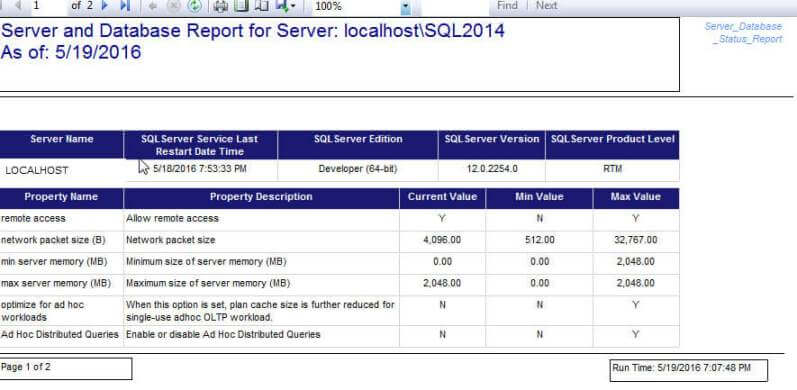Select restart time 5/18/2016 7:53:33 PM
The height and width of the screenshot is (390, 797).
pyautogui.click(x=200, y=169)
